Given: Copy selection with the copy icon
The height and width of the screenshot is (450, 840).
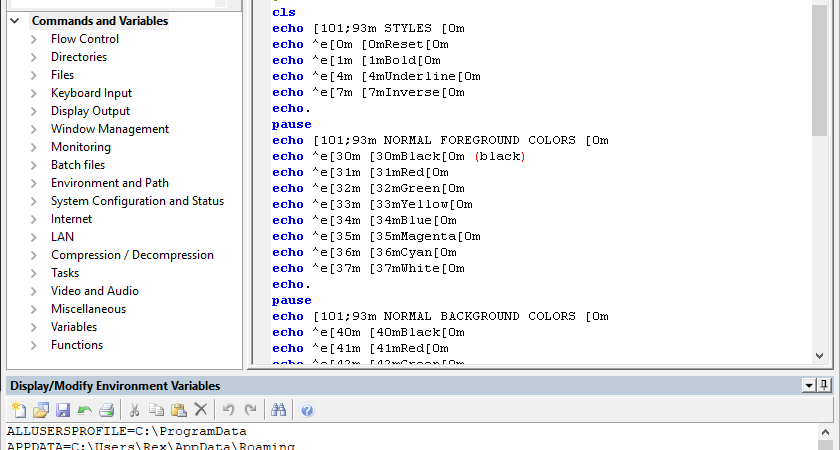Looking at the screenshot, I should tap(156, 410).
